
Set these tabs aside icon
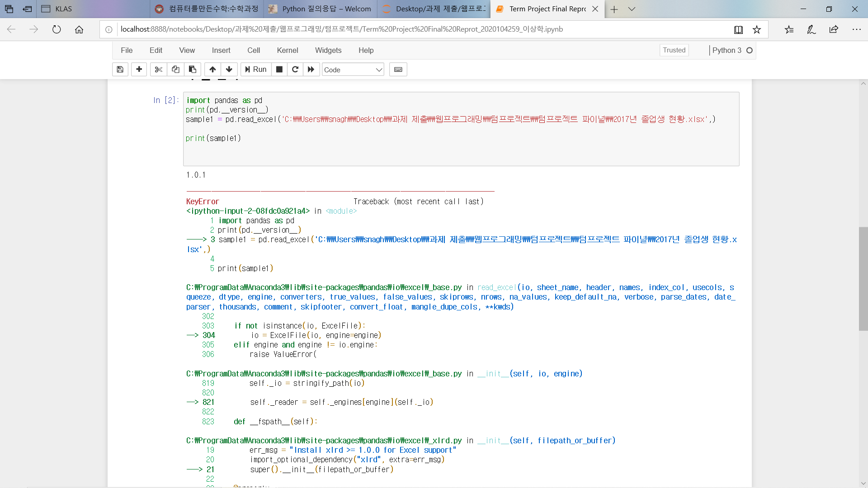(28, 9)
